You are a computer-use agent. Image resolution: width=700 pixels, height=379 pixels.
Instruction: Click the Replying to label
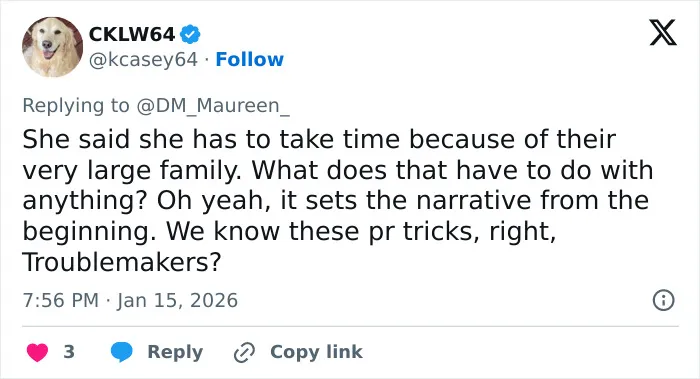76,106
